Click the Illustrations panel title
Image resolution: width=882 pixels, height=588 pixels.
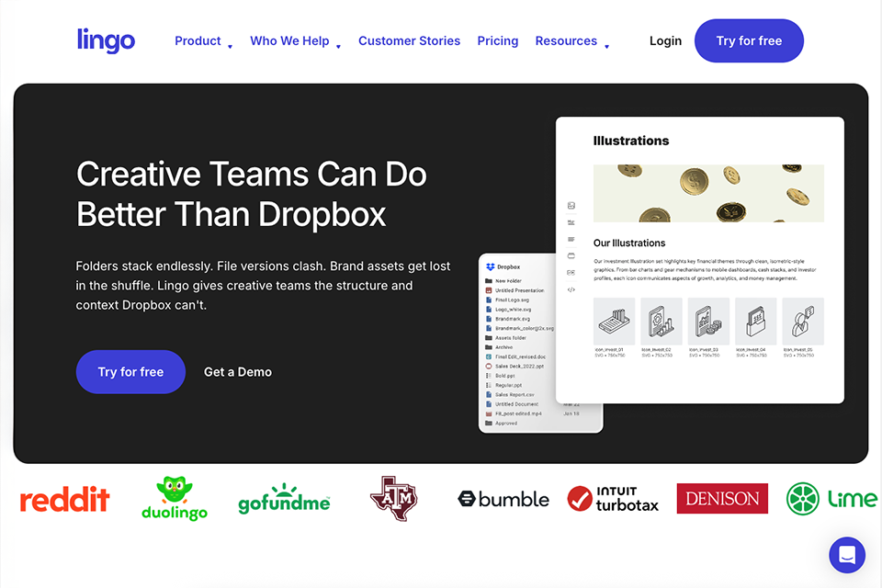tap(631, 141)
